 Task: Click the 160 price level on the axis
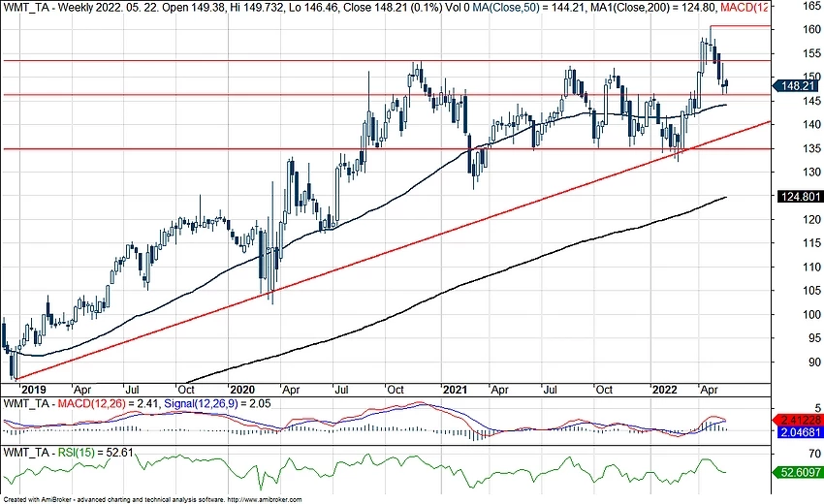[812, 29]
